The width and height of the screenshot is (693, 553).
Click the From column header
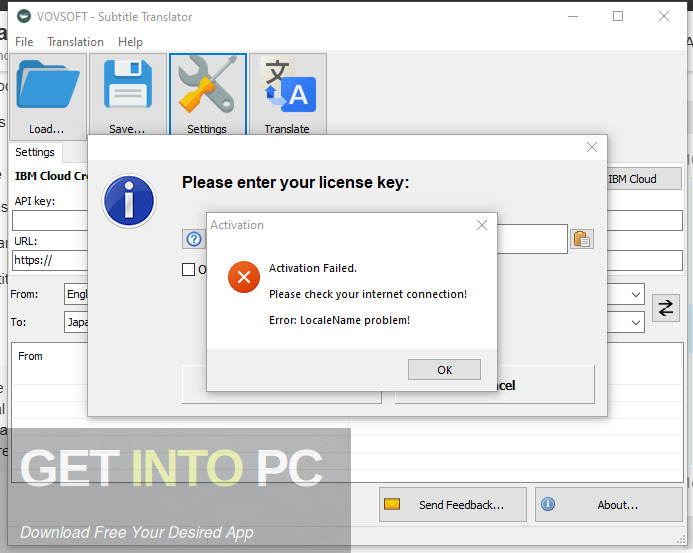30,356
